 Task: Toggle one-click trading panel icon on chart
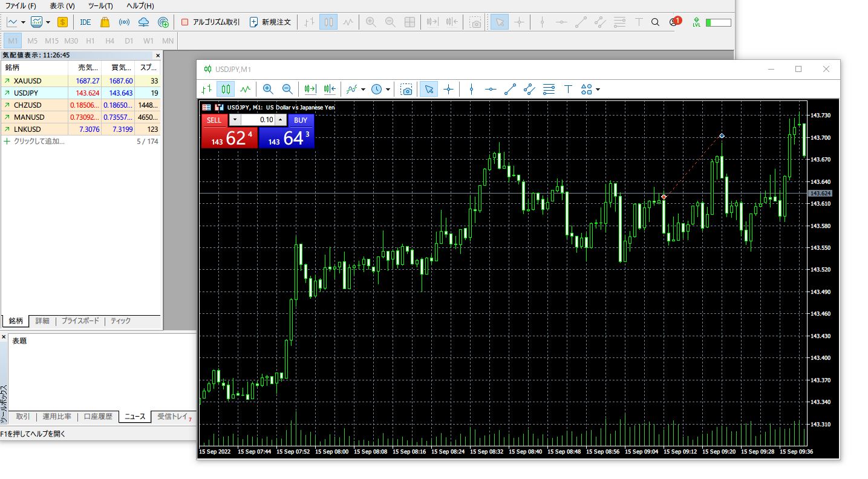(x=219, y=107)
